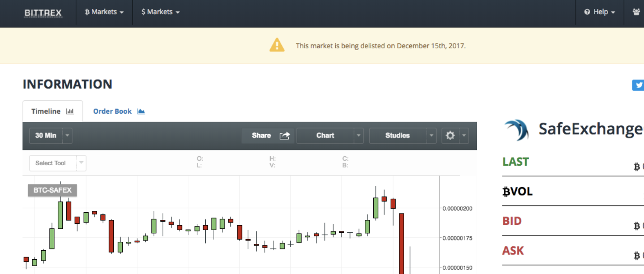The width and height of the screenshot is (644, 274).
Task: Switch to the Order Book tab
Action: [x=119, y=111]
